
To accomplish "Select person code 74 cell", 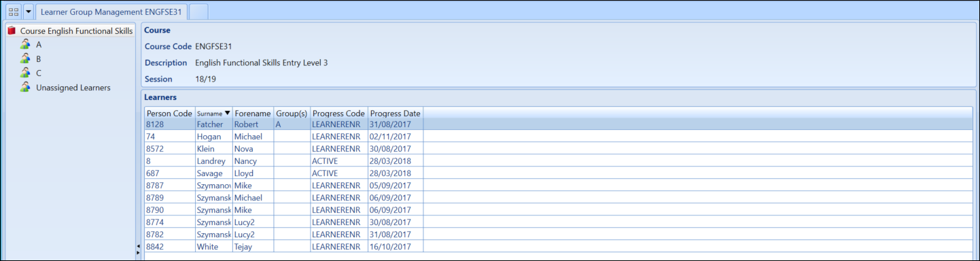I will (x=169, y=137).
